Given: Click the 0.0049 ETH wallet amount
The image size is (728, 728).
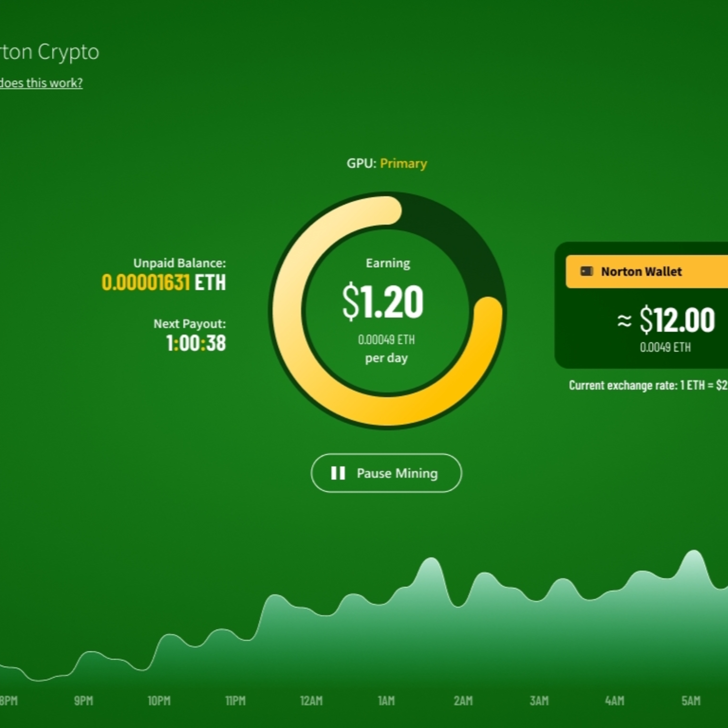Looking at the screenshot, I should (665, 347).
